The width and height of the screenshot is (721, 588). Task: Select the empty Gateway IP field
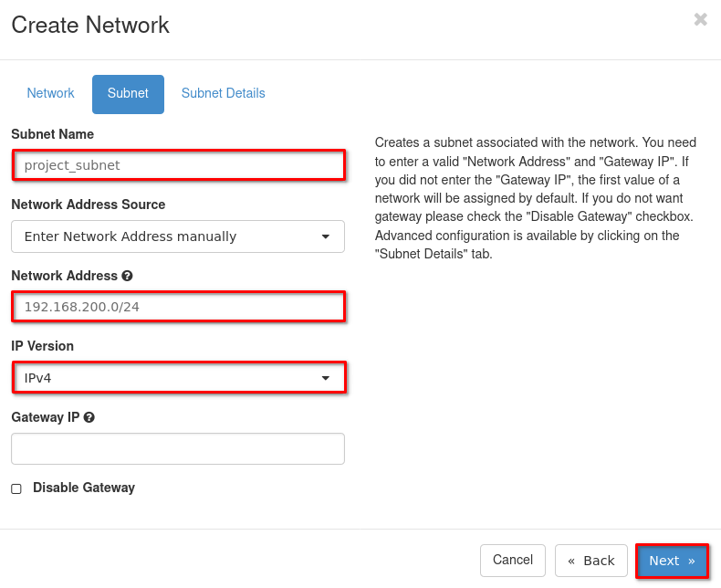click(x=177, y=448)
